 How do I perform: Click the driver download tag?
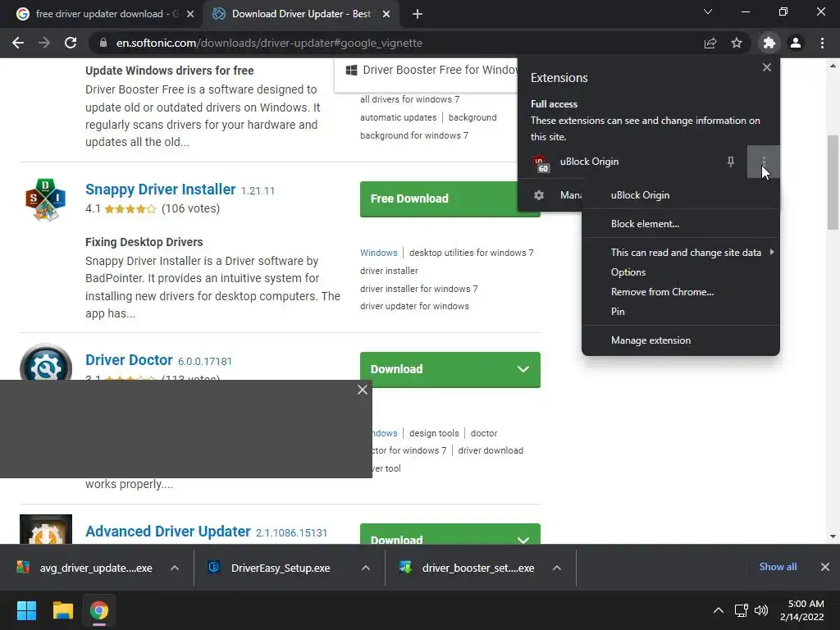click(x=491, y=450)
